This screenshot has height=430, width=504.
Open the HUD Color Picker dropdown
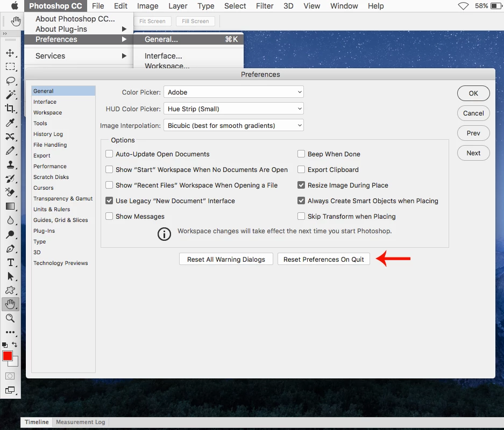click(233, 109)
